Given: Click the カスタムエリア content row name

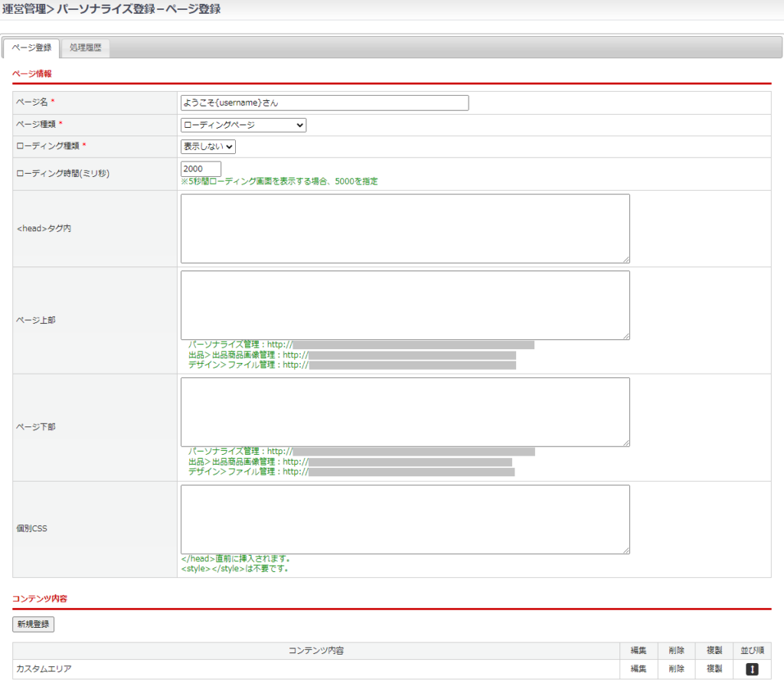Looking at the screenshot, I should 44,669.
